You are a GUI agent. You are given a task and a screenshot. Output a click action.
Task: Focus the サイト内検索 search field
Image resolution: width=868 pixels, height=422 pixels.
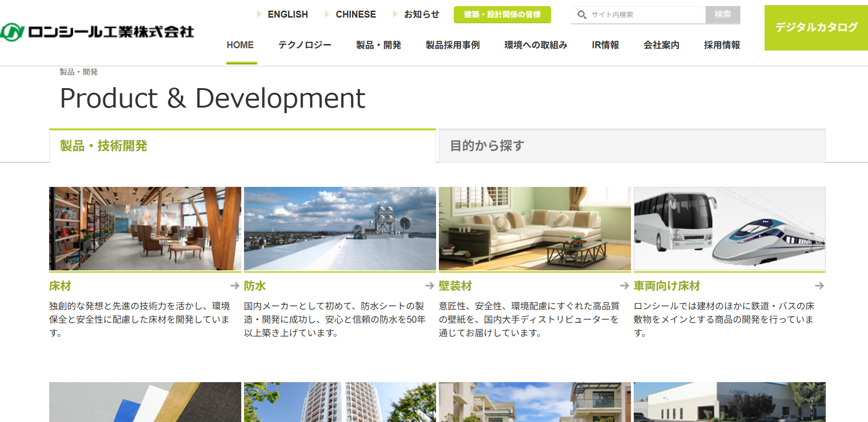coord(638,15)
